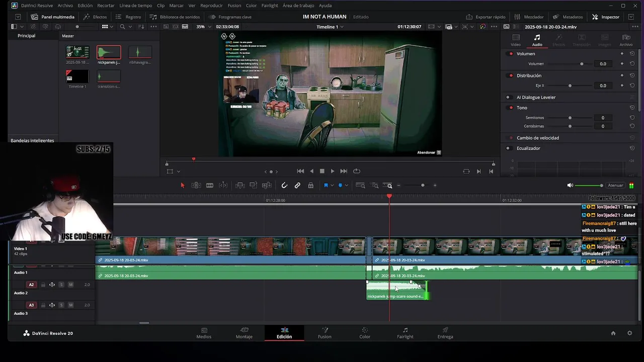Click the detail zoom icon

coord(375,186)
